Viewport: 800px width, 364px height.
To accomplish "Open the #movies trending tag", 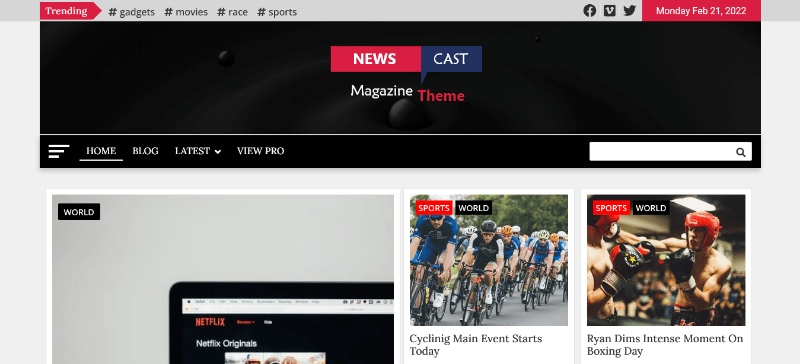I will pyautogui.click(x=186, y=12).
